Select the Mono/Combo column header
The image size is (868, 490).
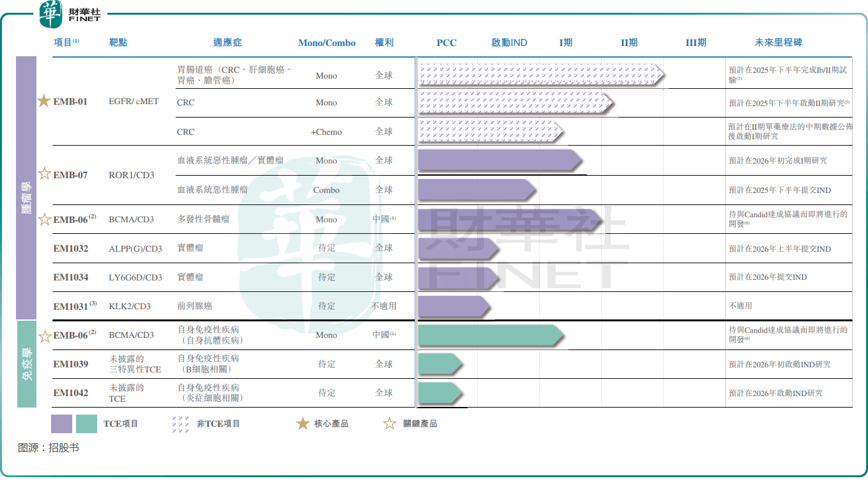point(327,43)
